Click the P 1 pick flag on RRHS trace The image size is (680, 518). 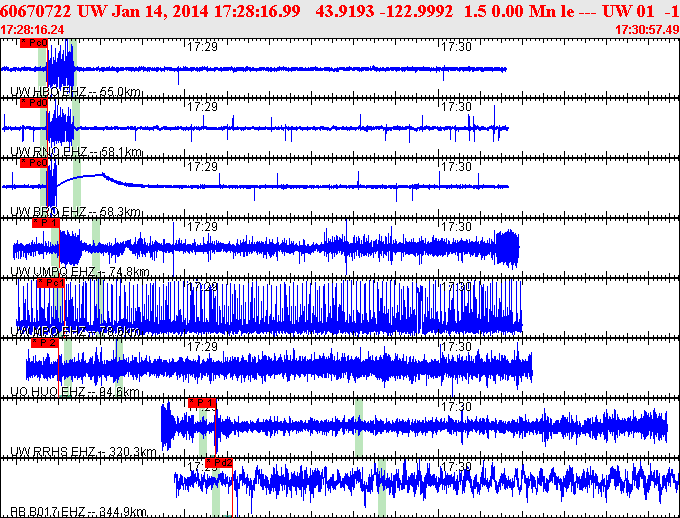coord(202,403)
